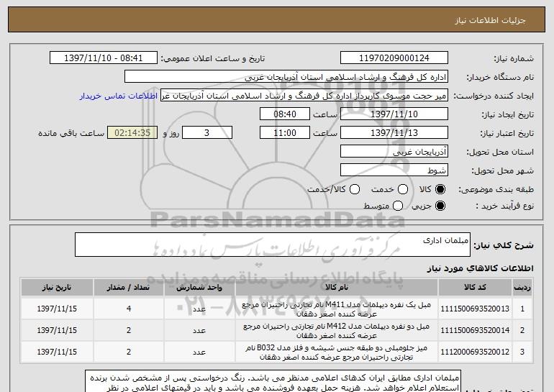Screen dimensions: 554x392
Task: Click the creation date field 1397/11/10
Action: click(x=394, y=114)
